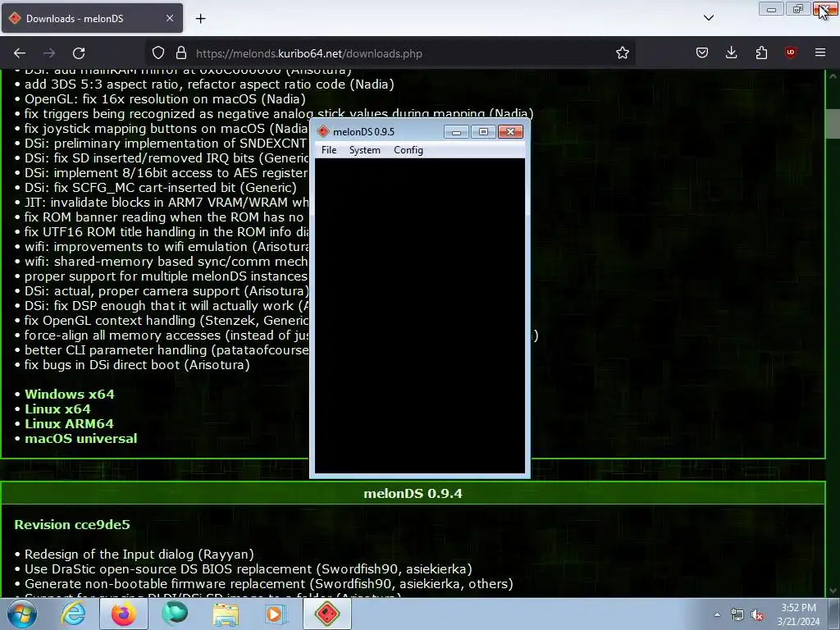Click the scrollbar down arrow
840x630 pixels.
833,591
